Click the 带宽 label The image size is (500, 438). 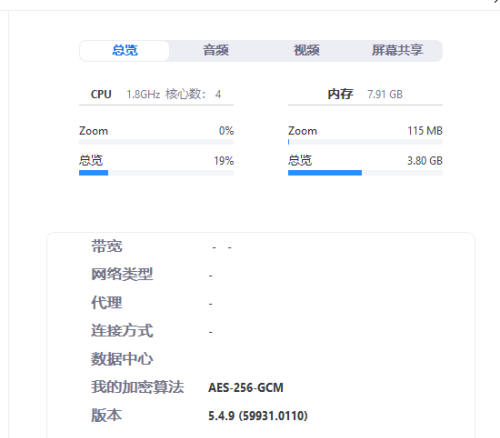click(x=107, y=247)
